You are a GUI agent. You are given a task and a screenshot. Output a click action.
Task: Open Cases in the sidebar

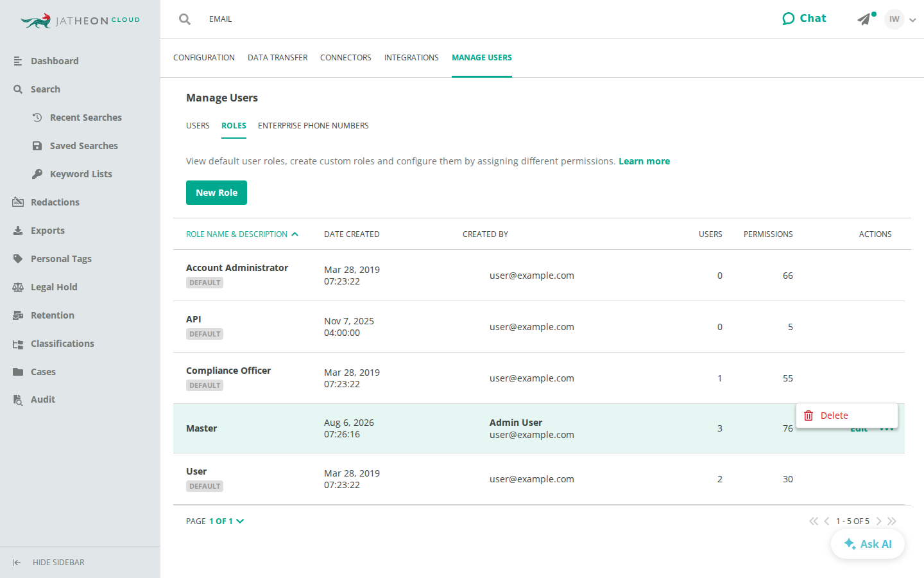pyautogui.click(x=43, y=372)
